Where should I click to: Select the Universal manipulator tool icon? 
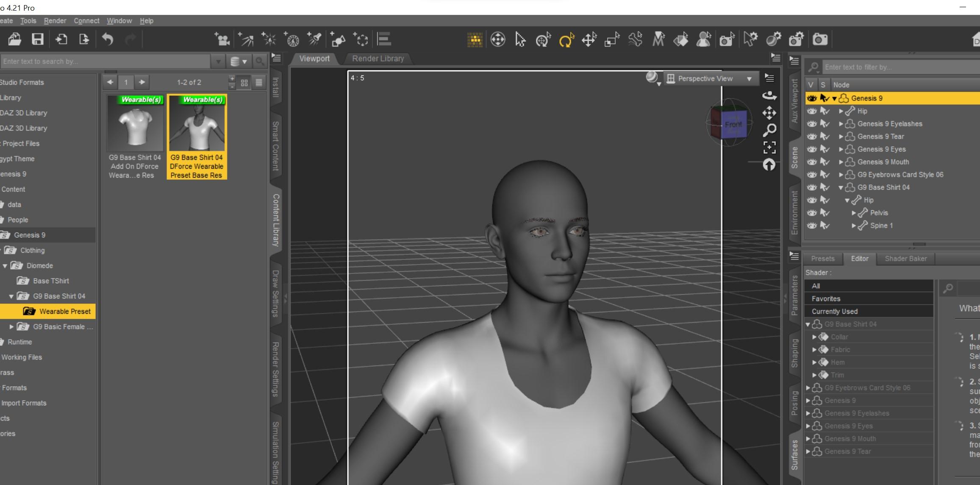tap(543, 40)
